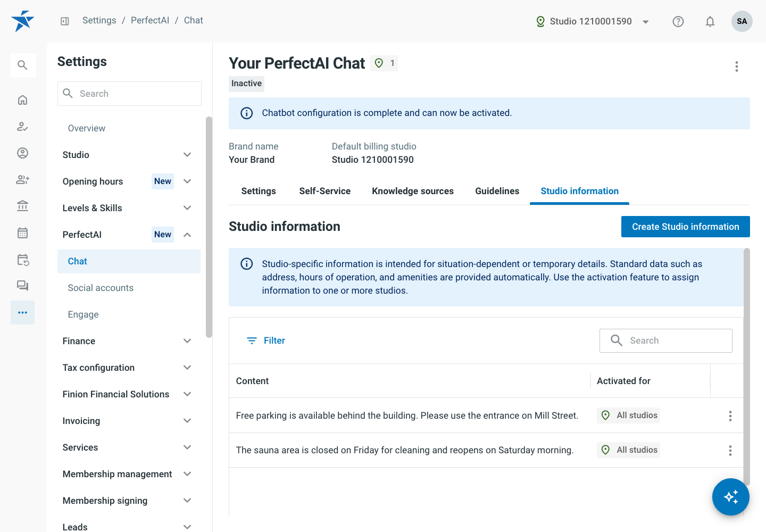
Task: Click the Filter link
Action: (266, 340)
